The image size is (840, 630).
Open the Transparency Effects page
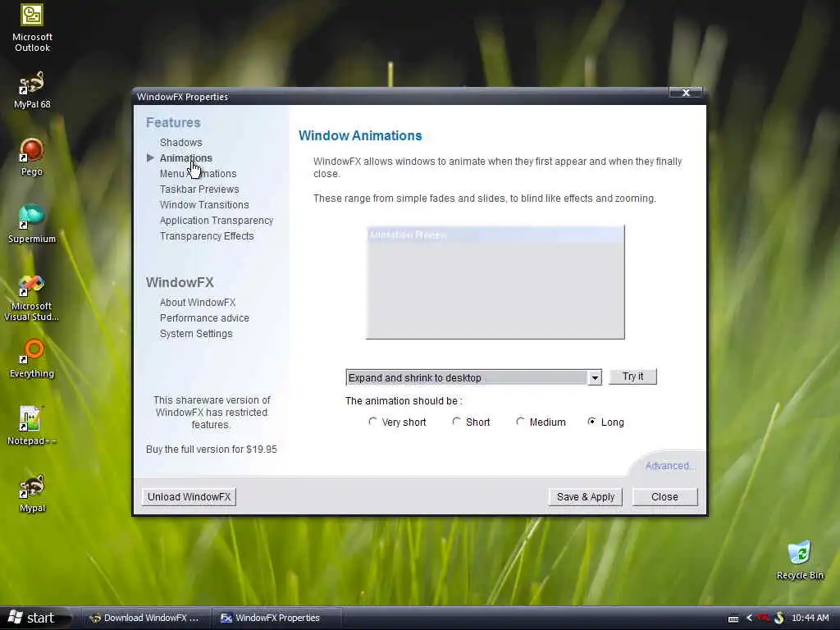point(207,235)
